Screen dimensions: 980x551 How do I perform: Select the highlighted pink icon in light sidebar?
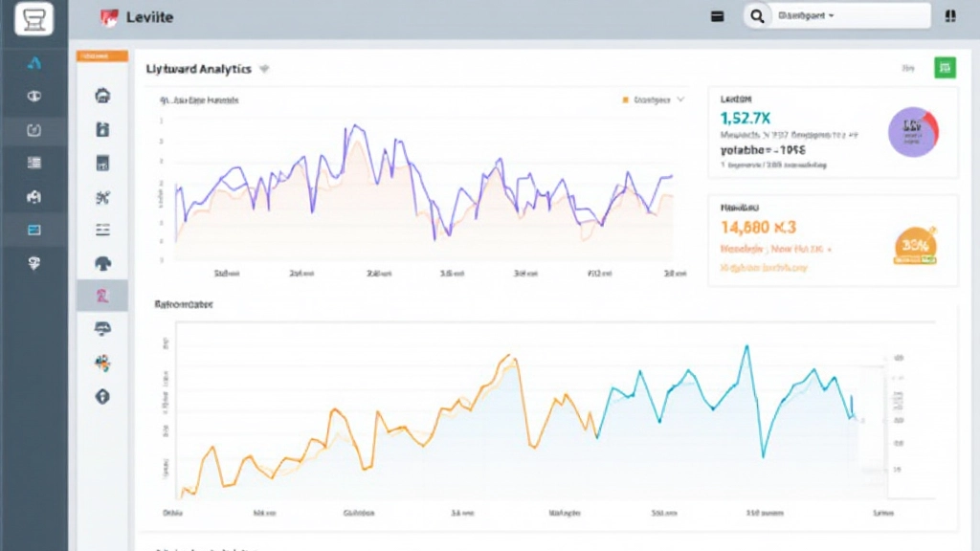pos(102,296)
